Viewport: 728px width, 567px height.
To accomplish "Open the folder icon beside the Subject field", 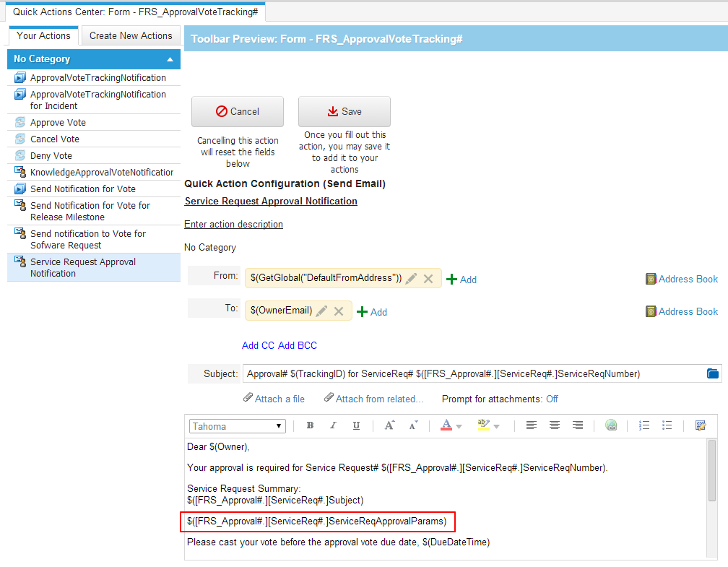I will 712,373.
